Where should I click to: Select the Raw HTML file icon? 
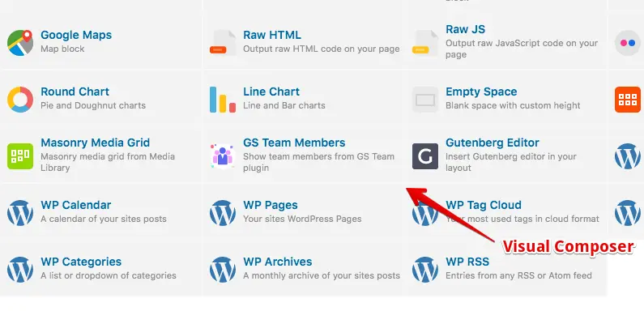pos(223,43)
